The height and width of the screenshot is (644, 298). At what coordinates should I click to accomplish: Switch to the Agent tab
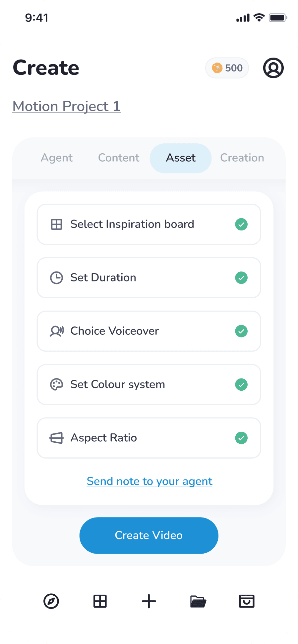tap(57, 158)
